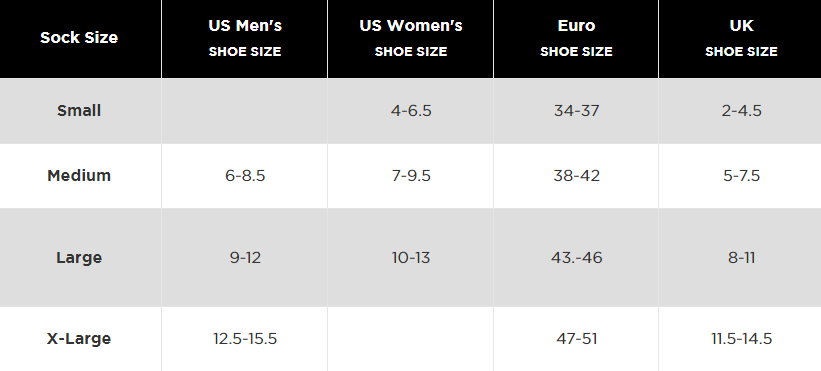Screen dimensions: 821x371
Task: Click the Medium sock size label
Action: (x=79, y=175)
